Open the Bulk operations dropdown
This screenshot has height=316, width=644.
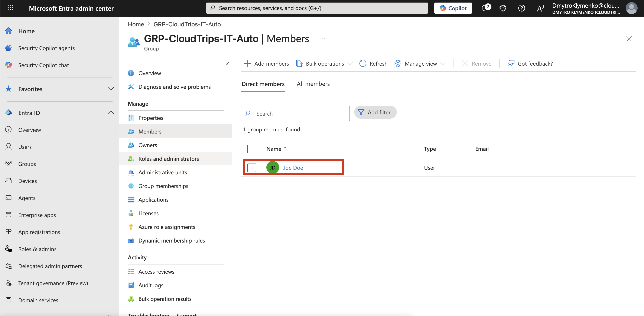pyautogui.click(x=324, y=64)
